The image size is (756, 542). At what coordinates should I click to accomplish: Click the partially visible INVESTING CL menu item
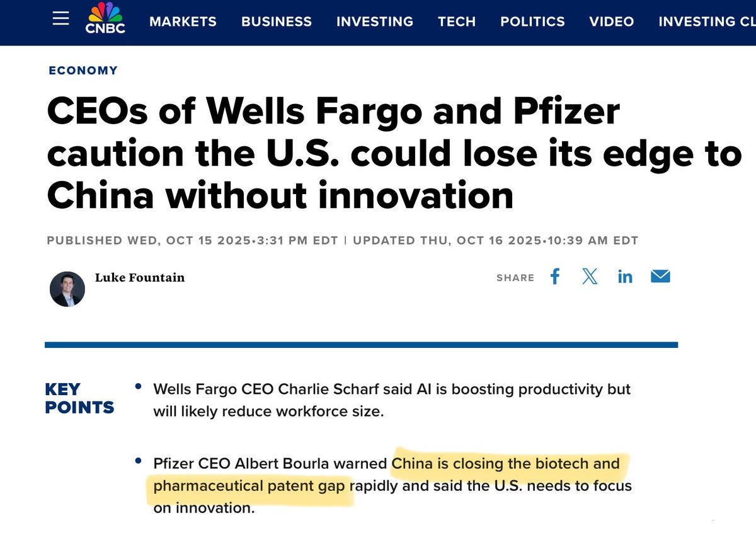[706, 21]
